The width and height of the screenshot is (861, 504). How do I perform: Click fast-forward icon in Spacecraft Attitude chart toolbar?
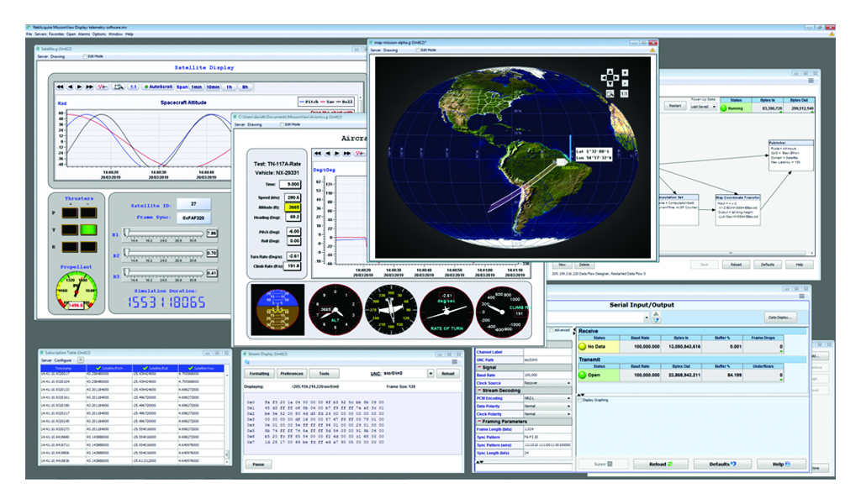point(89,87)
